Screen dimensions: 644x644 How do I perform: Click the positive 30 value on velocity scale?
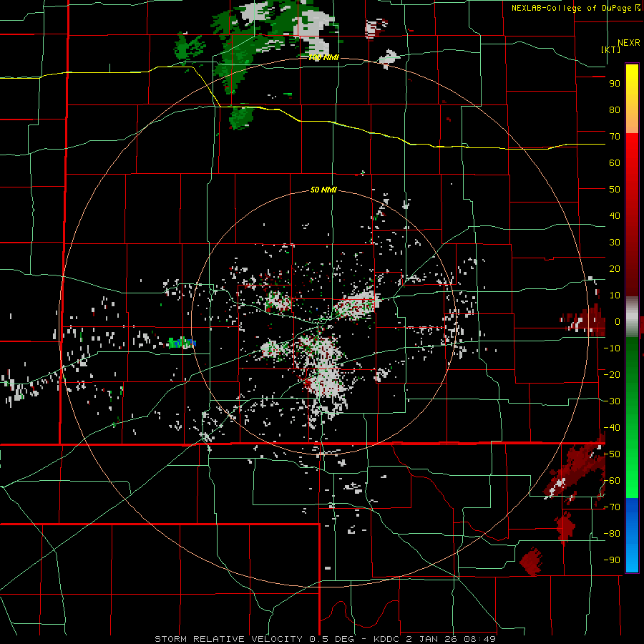point(615,243)
